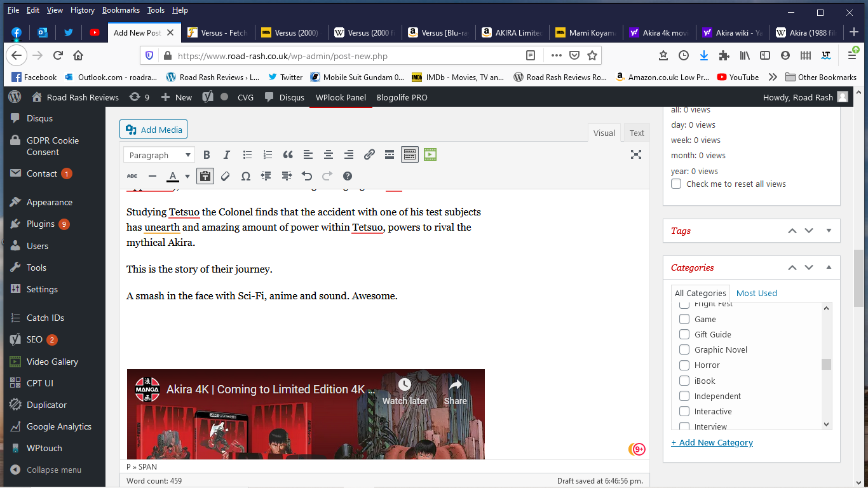
Task: Enable distraction-free fullscreen editor mode
Action: [635, 154]
